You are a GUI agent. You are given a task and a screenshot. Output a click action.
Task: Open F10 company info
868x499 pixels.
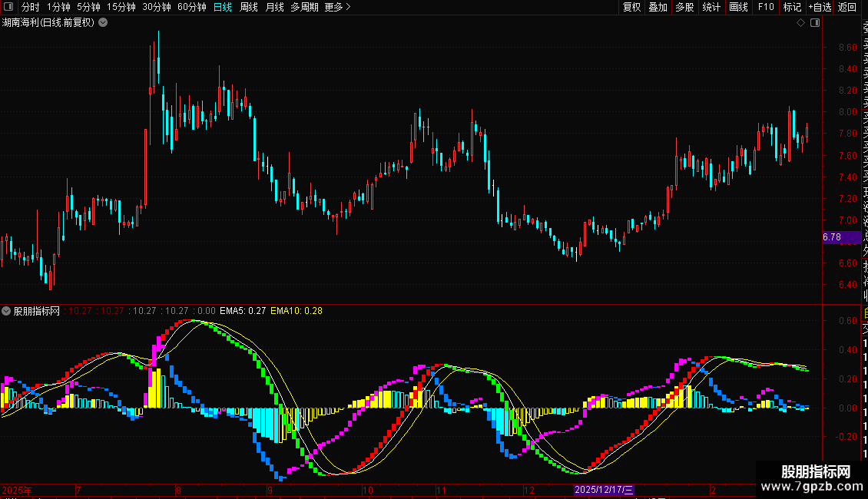click(766, 7)
